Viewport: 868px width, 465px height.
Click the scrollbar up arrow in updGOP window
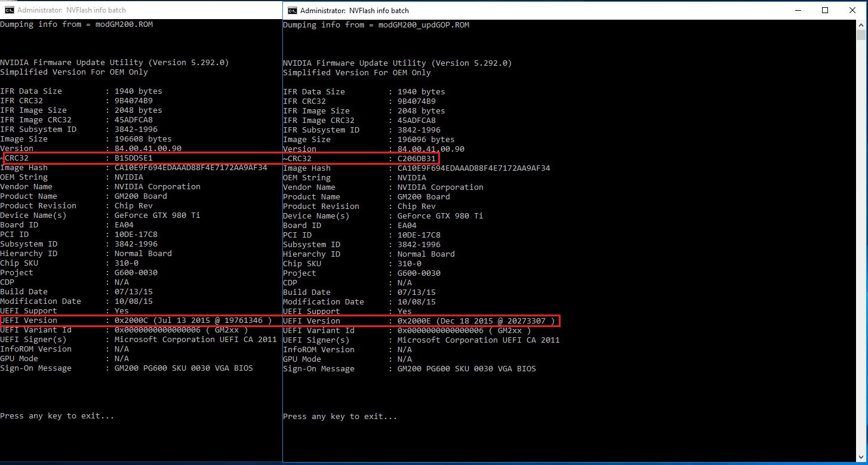coord(862,25)
